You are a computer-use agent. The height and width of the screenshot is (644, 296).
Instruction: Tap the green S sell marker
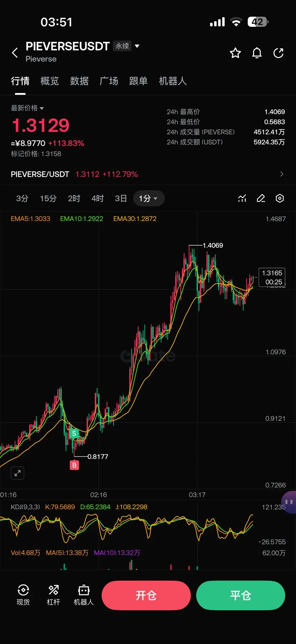click(x=74, y=433)
